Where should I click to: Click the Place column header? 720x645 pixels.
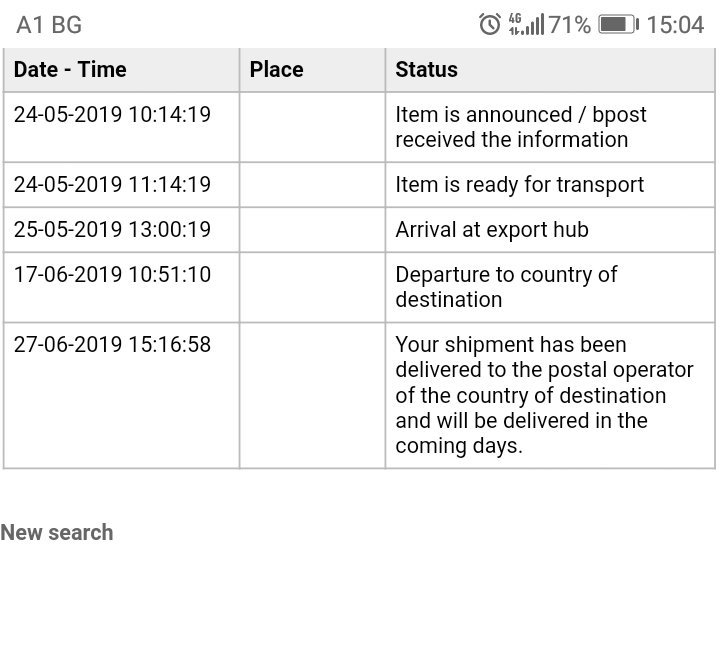tap(277, 70)
